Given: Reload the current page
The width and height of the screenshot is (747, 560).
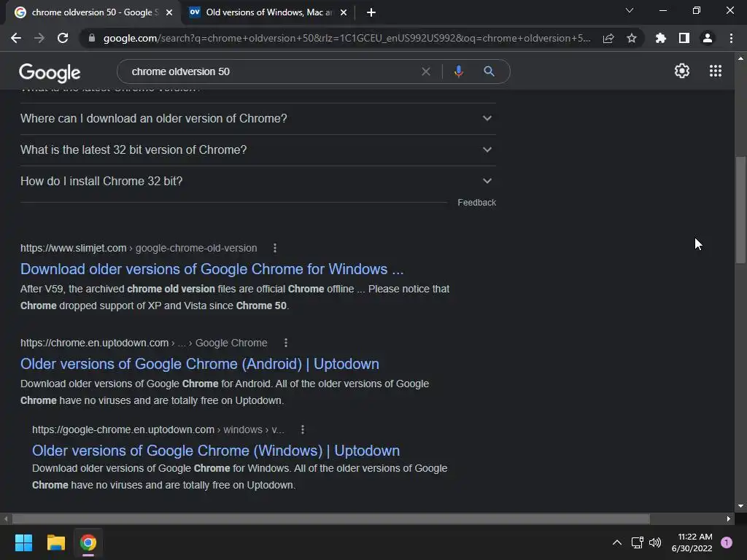Looking at the screenshot, I should click(x=63, y=38).
